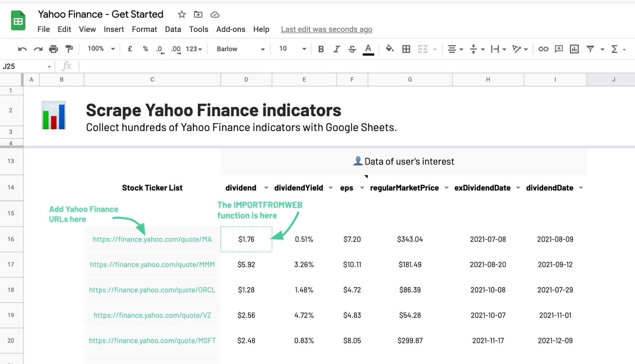Expand filter views arrow
This screenshot has height=364, width=635.
pyautogui.click(x=602, y=49)
